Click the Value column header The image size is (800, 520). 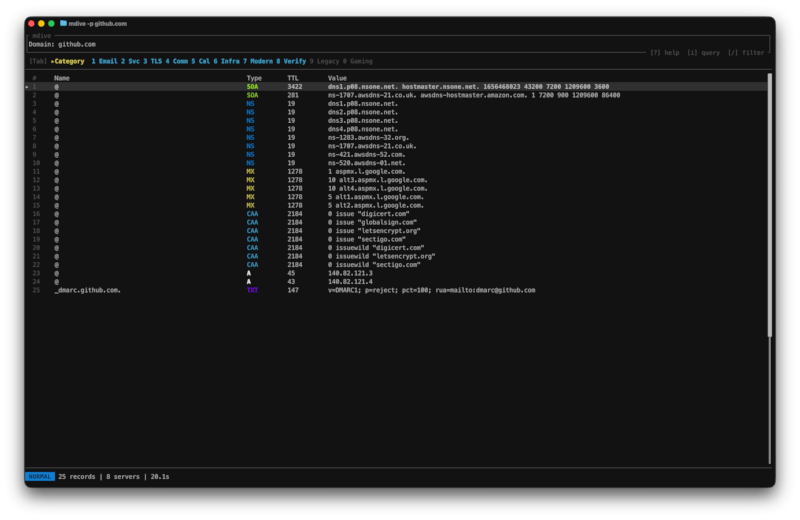pyautogui.click(x=337, y=78)
